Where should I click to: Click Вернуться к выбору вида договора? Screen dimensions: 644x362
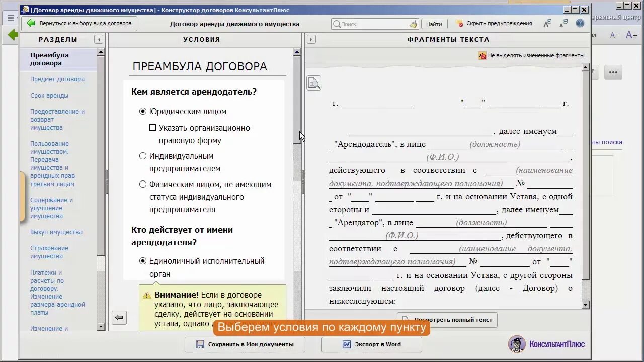click(x=80, y=23)
